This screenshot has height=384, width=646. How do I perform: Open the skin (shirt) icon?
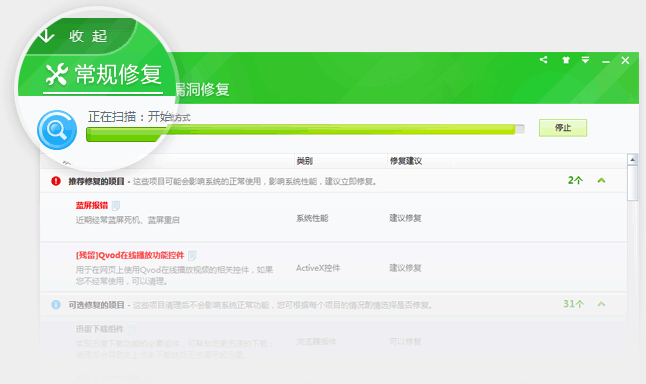566,60
